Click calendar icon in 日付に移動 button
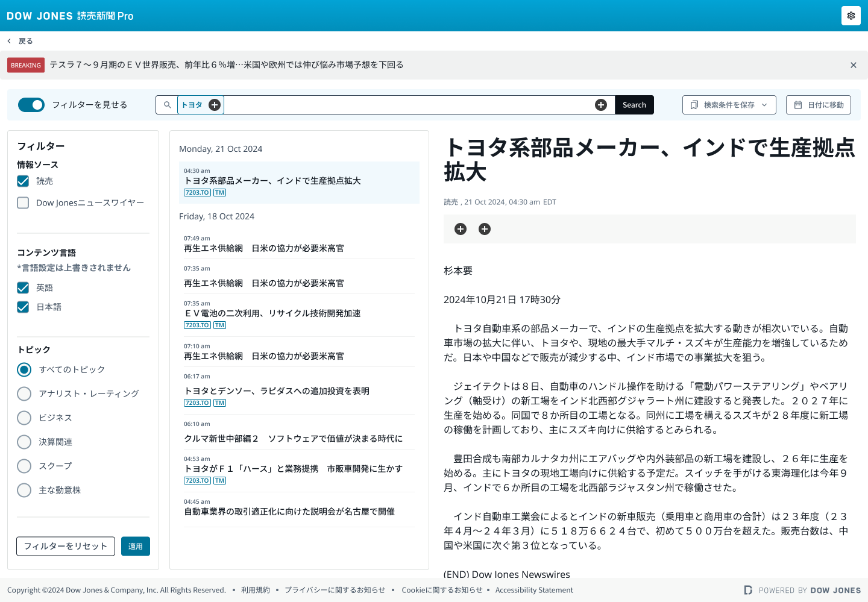Screen dimensions: 868x602 [x=798, y=105]
